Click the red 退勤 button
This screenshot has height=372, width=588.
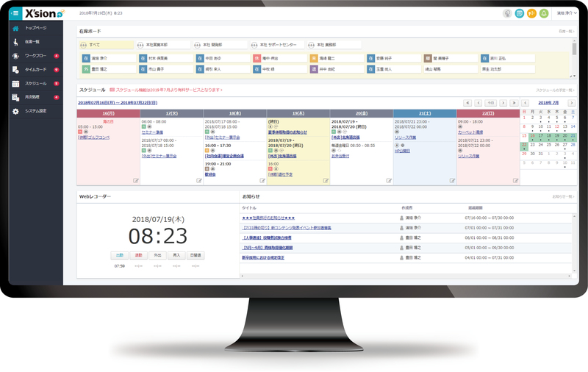139,255
